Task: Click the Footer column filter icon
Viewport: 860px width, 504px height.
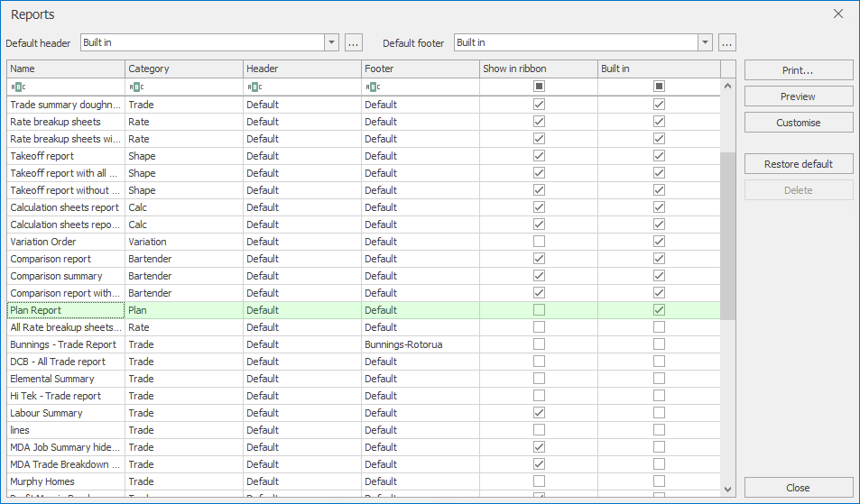Action: point(372,87)
